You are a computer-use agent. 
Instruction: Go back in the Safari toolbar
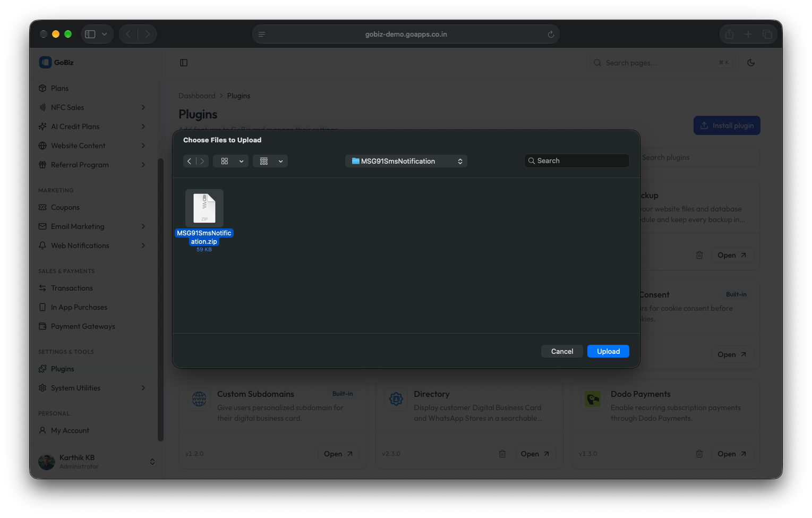[x=128, y=34]
